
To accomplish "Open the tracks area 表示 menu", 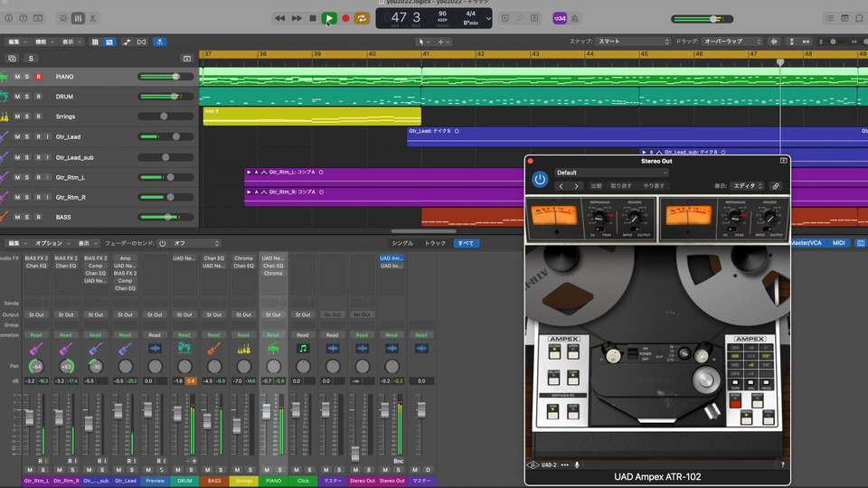I will [71, 42].
